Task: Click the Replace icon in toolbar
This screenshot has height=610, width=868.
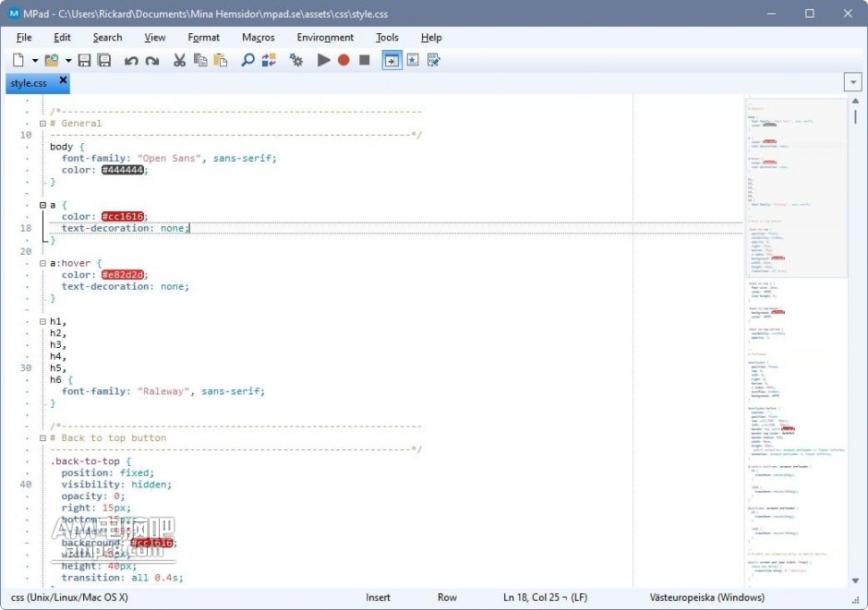Action: (269, 60)
